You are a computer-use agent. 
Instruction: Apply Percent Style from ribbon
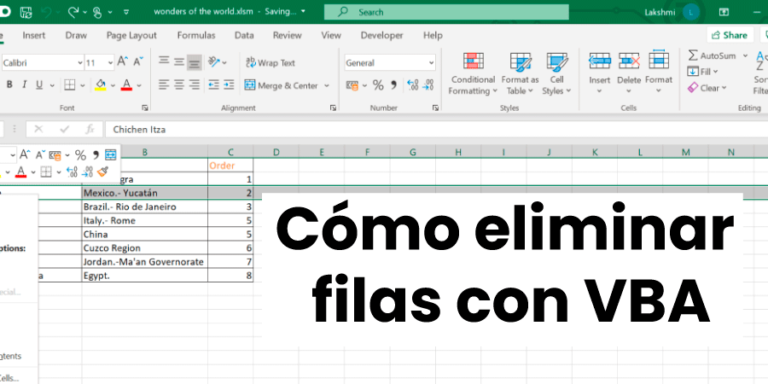(x=378, y=86)
